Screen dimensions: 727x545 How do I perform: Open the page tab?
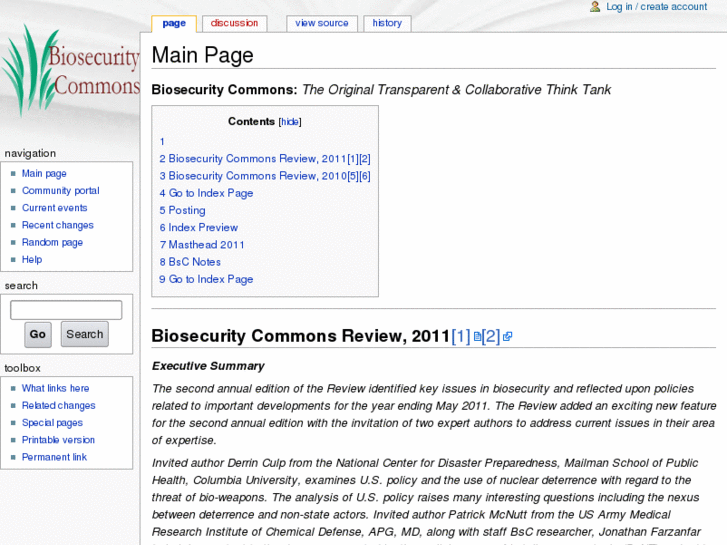pos(174,23)
